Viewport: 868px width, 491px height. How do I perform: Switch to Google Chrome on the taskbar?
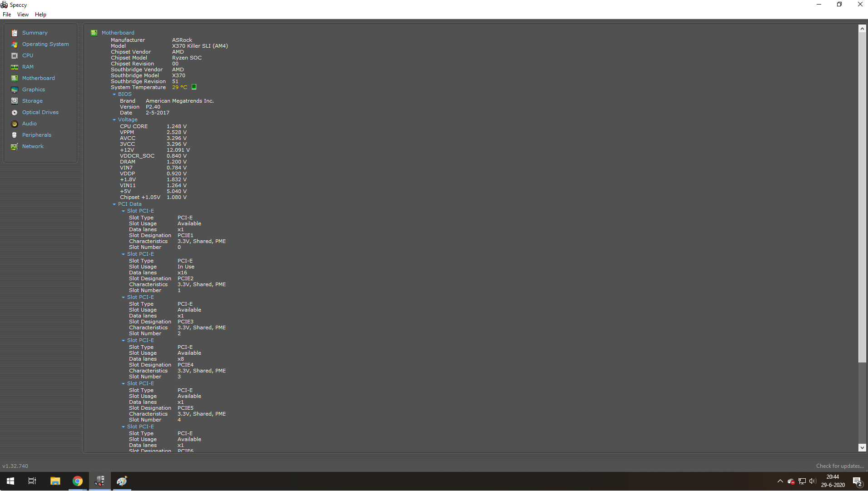pos(78,481)
